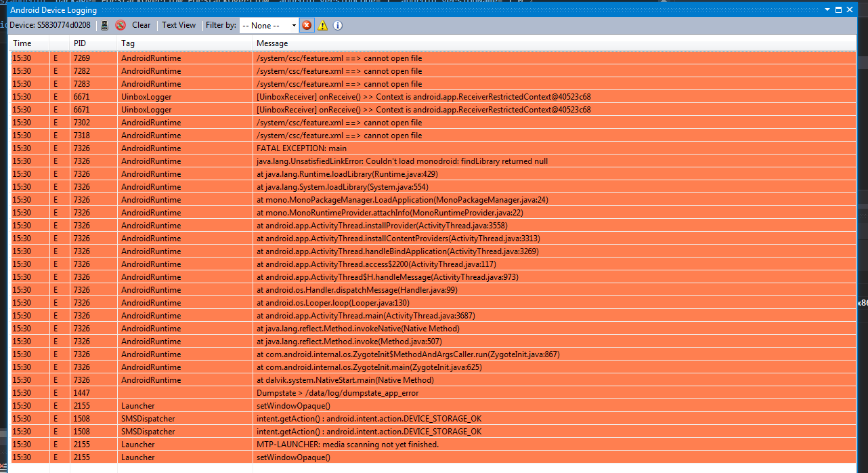Open the Filter by dropdown showing -- None --
868x473 pixels.
click(x=269, y=25)
